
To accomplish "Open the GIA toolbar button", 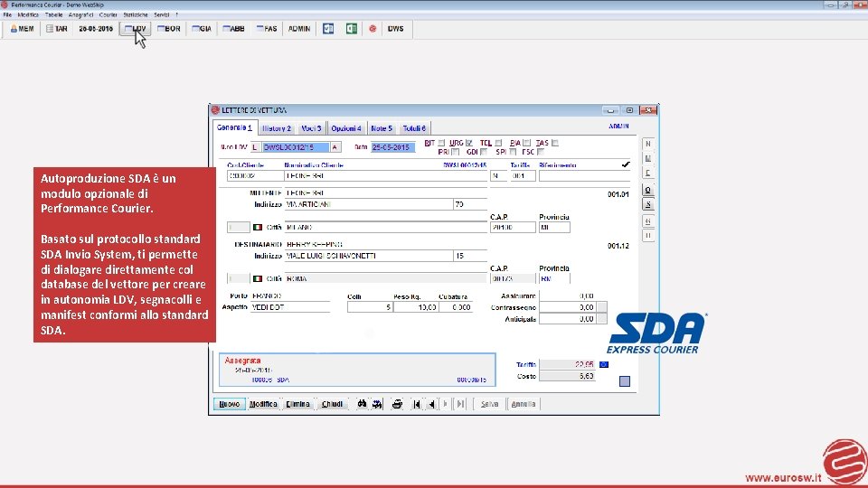I will [202, 29].
